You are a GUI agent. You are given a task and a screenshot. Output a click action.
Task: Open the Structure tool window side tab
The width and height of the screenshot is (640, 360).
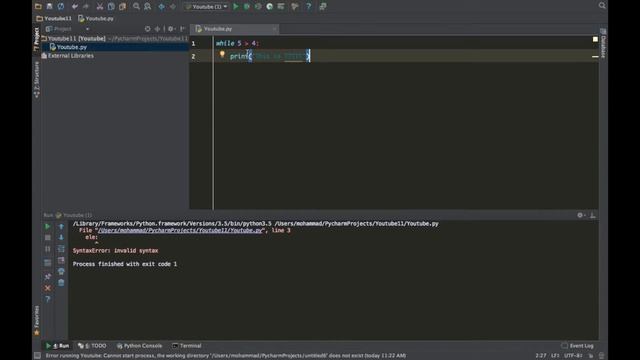[x=36, y=80]
